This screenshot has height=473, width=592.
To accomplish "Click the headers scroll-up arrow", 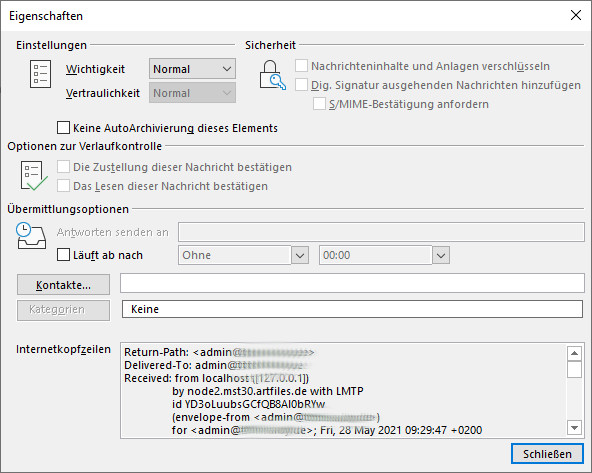I will [574, 353].
